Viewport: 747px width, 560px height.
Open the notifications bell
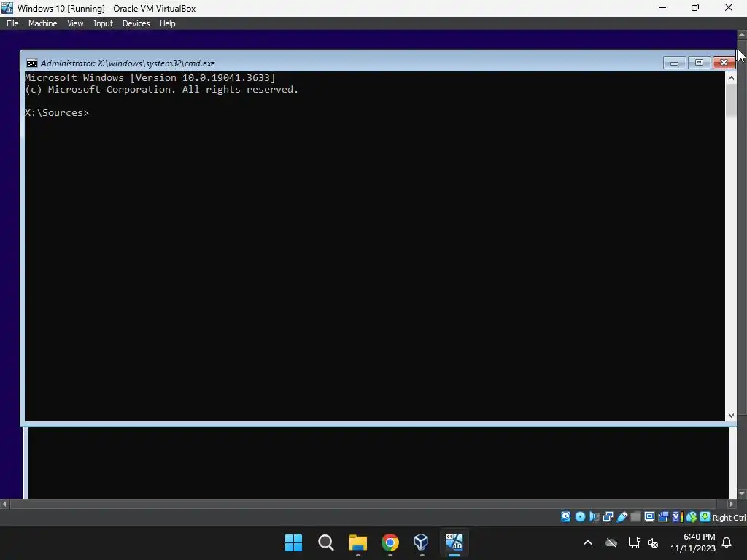point(727,542)
